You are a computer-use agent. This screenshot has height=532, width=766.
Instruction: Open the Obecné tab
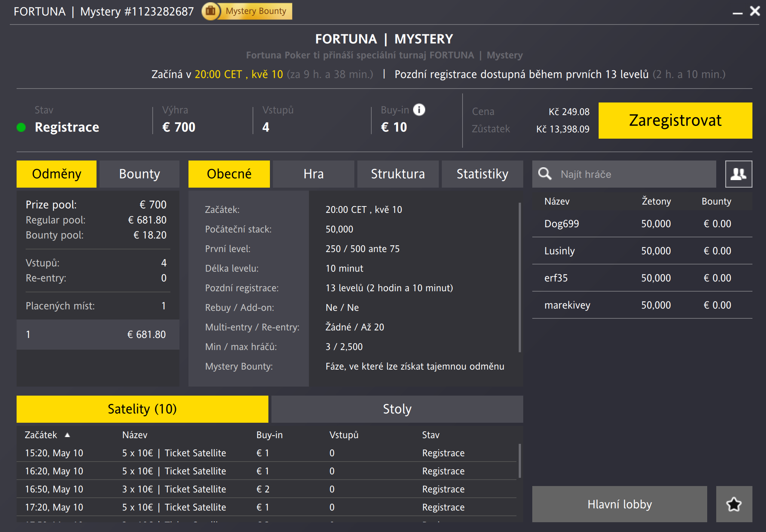[x=229, y=174]
